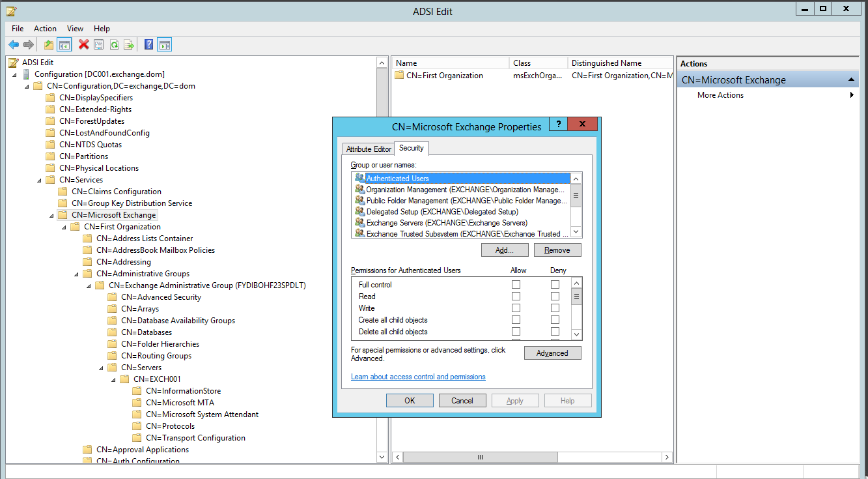868x479 pixels.
Task: Click folder icon next to CN=Partitions
Action: pos(50,156)
